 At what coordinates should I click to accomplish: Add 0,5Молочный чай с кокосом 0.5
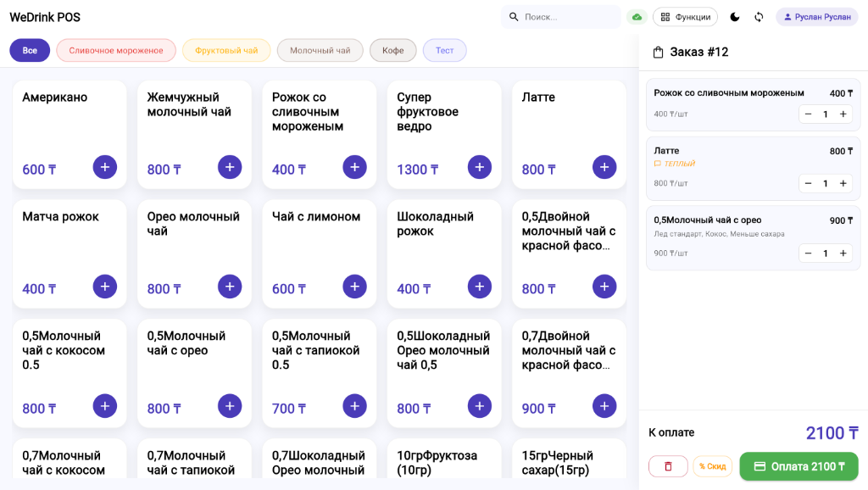tap(104, 406)
